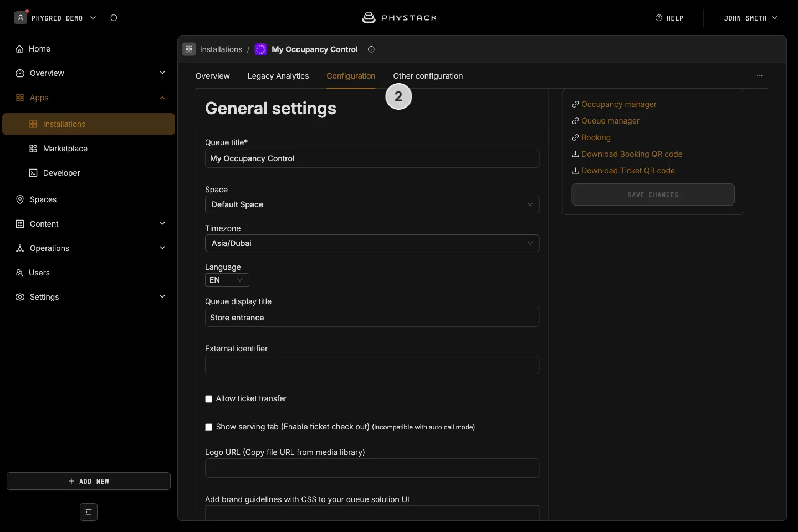Collapse the sidebar with the bottom toggle icon
This screenshot has height=532, width=798.
[x=89, y=512]
